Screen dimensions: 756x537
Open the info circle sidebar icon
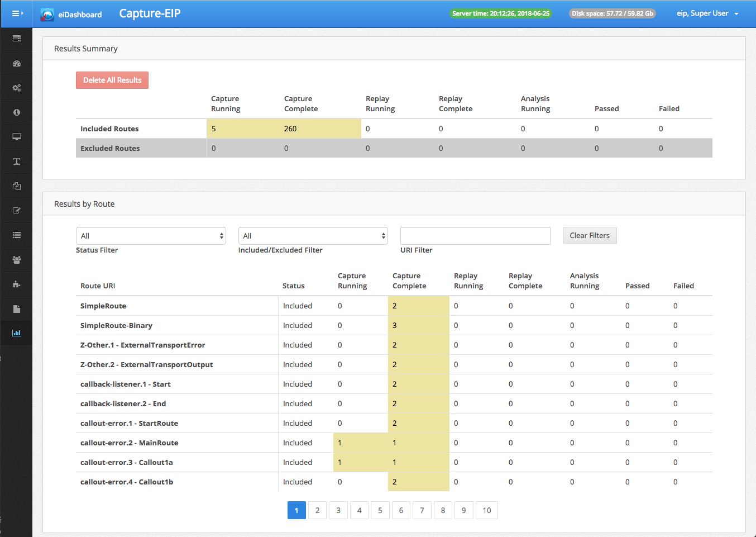[17, 112]
